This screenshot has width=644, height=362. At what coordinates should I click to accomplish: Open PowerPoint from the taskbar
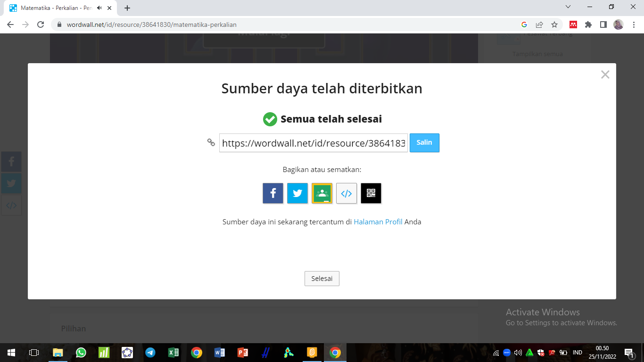242,353
